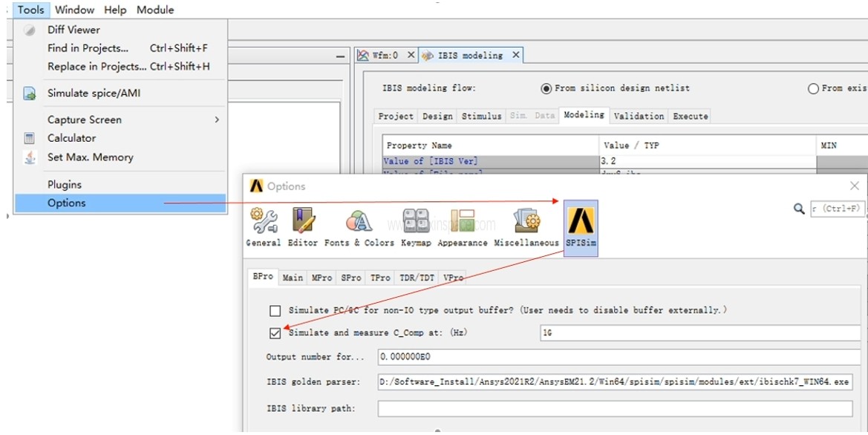Enable Simulate PC/GC for non-IO checkbox
This screenshot has width=868, height=435.
275,310
